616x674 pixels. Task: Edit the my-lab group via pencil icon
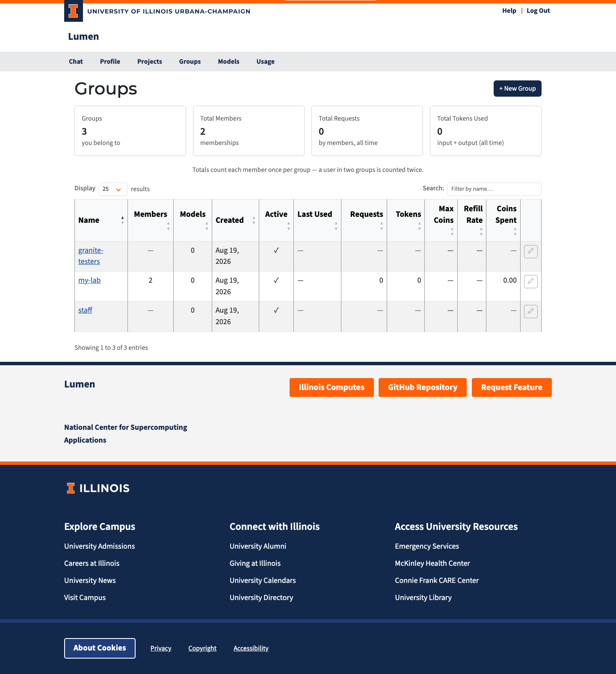(530, 281)
